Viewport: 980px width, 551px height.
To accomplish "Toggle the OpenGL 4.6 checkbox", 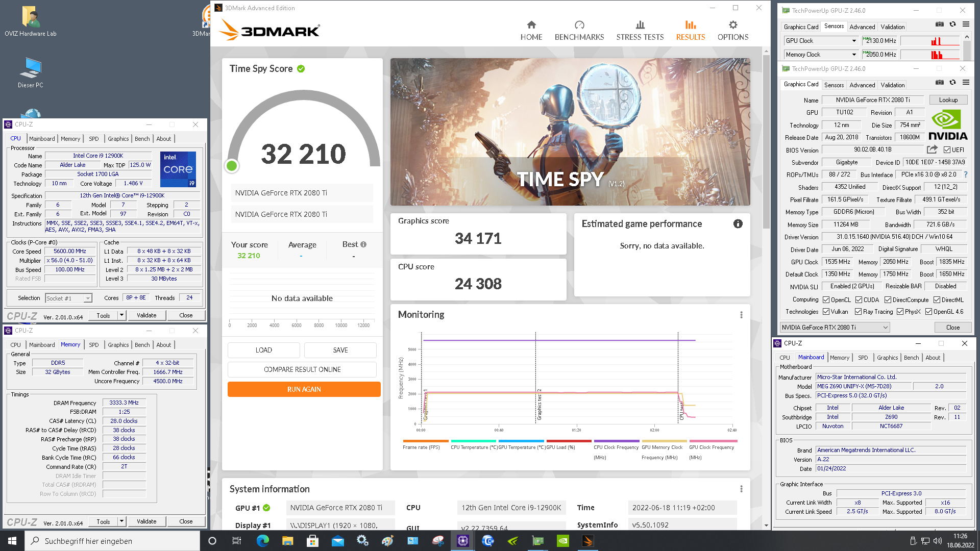I will (928, 312).
